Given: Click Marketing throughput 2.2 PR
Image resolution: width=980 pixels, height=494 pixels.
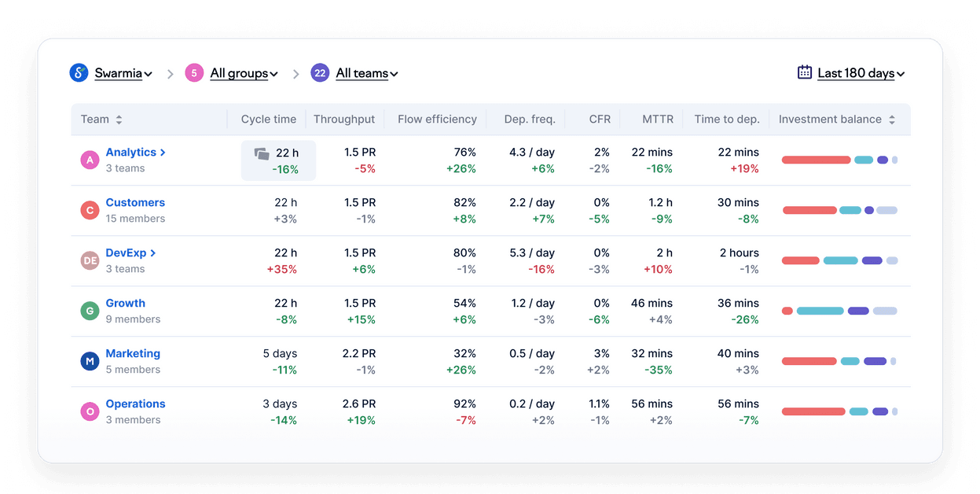Looking at the screenshot, I should coord(359,354).
